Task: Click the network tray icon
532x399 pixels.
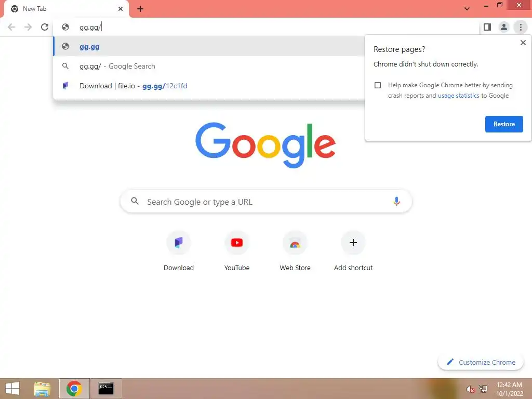Action: (483, 389)
